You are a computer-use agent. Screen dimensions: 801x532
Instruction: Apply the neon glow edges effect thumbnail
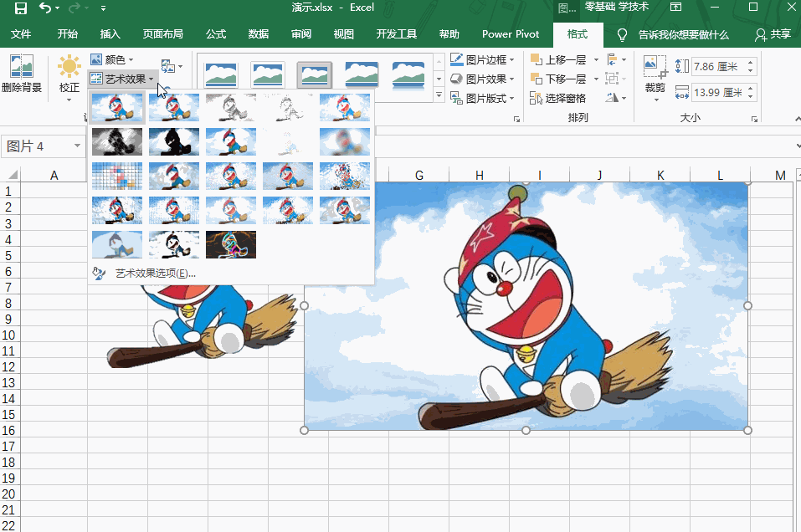pyautogui.click(x=231, y=244)
